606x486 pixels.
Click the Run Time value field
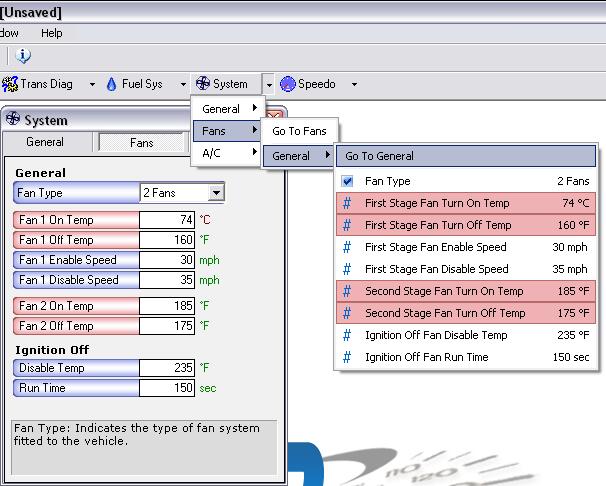click(167, 387)
